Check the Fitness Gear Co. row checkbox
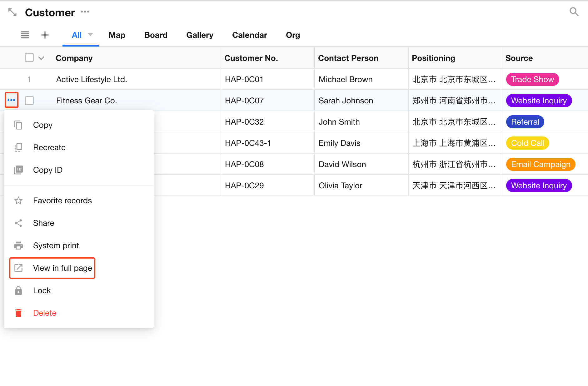 pyautogui.click(x=29, y=101)
